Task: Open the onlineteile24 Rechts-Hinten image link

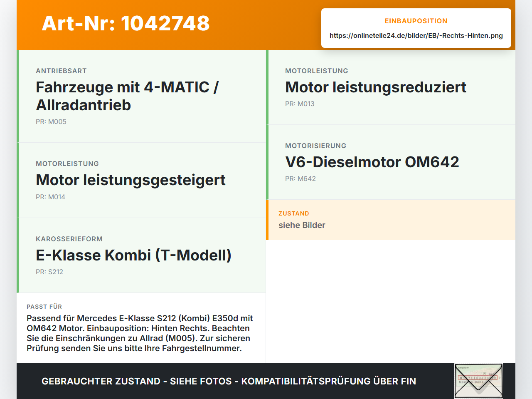Action: 416,36
